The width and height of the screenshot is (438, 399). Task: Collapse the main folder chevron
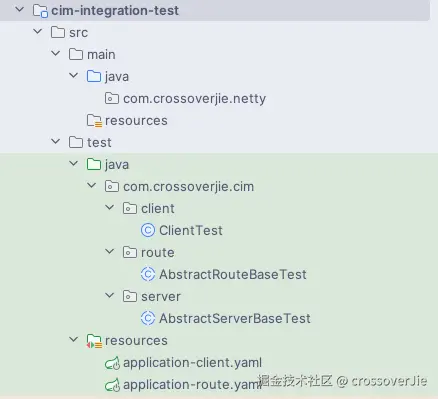(56, 53)
